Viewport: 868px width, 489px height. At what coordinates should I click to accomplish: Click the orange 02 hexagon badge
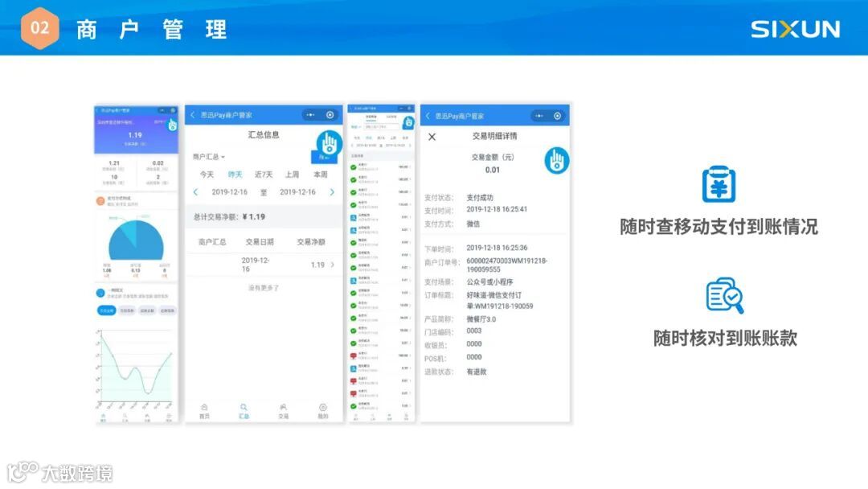(x=39, y=27)
